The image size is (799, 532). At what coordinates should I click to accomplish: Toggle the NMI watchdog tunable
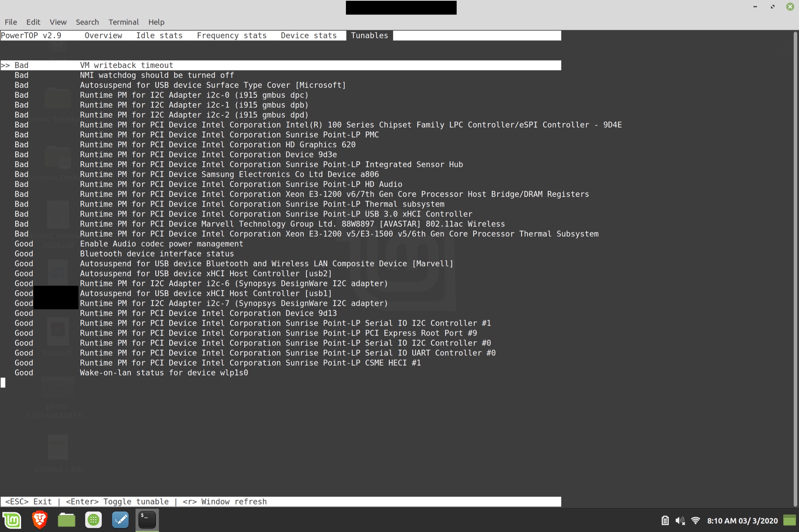tap(157, 75)
